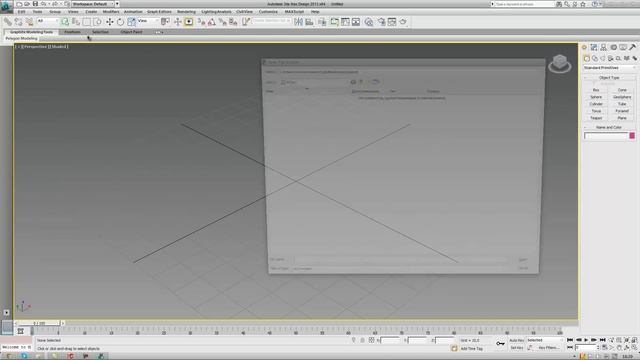640x360 pixels.
Task: Toggle Percent Snap in main toolbar
Action: 223,22
